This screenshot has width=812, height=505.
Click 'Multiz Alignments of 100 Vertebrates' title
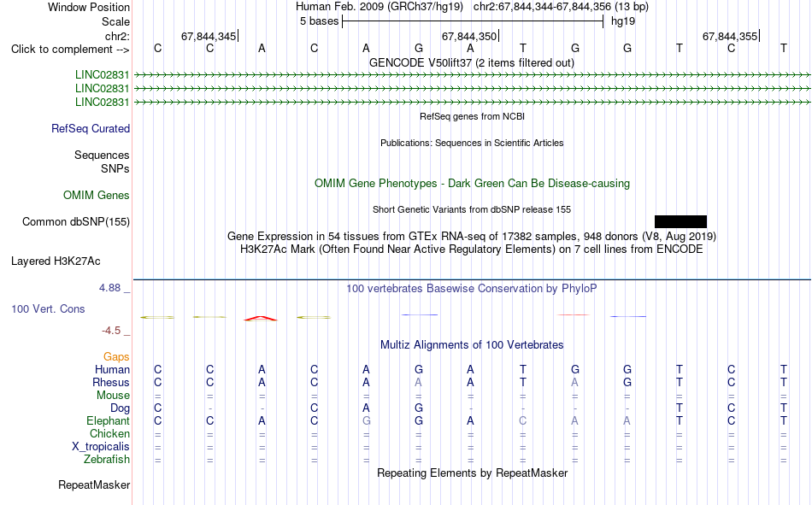click(x=472, y=345)
